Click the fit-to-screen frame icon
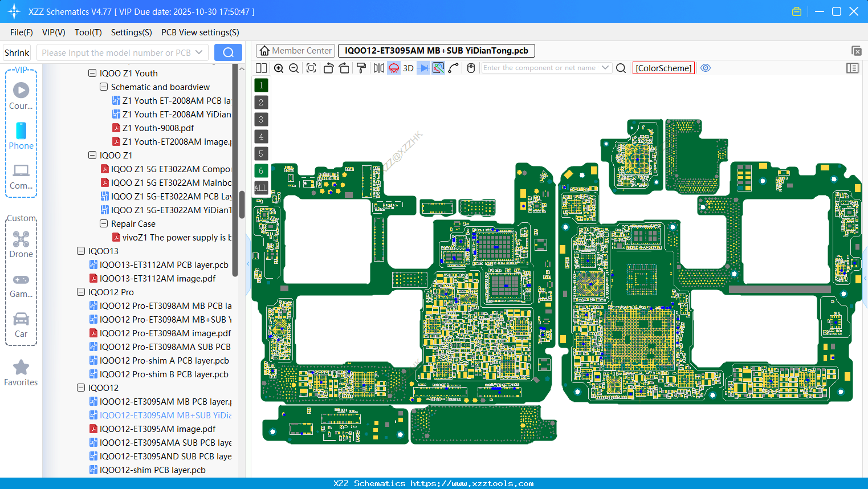The height and width of the screenshot is (489, 868). tap(311, 68)
